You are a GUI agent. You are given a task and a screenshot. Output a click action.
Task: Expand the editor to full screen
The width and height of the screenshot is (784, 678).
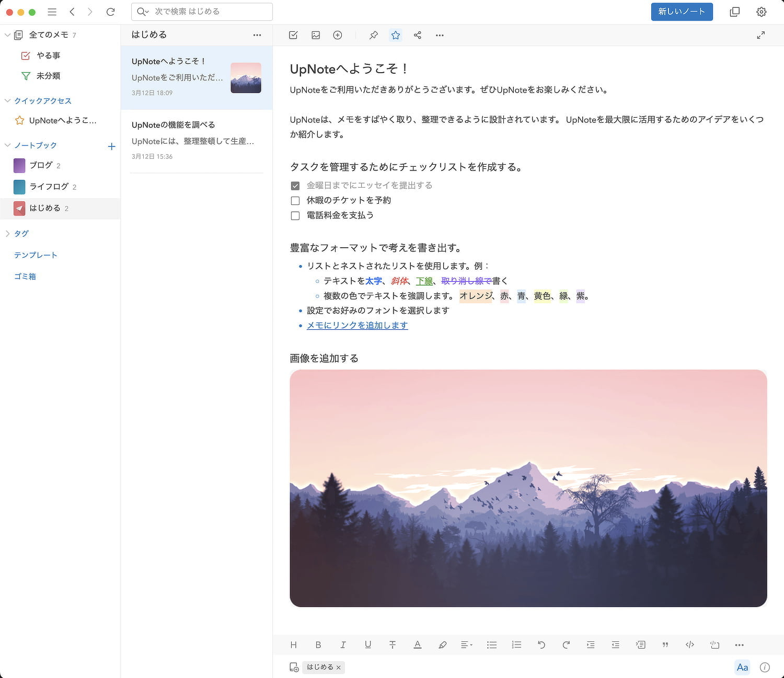pos(761,35)
